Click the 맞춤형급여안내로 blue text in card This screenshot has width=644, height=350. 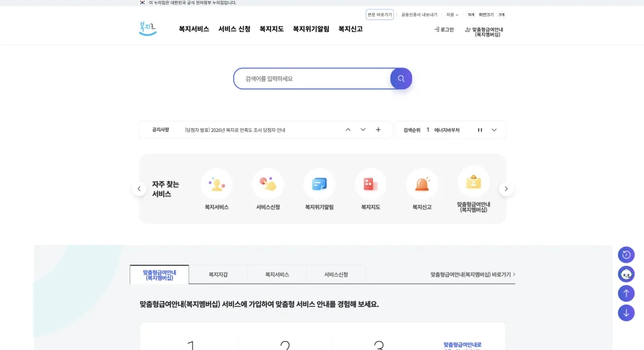click(462, 345)
